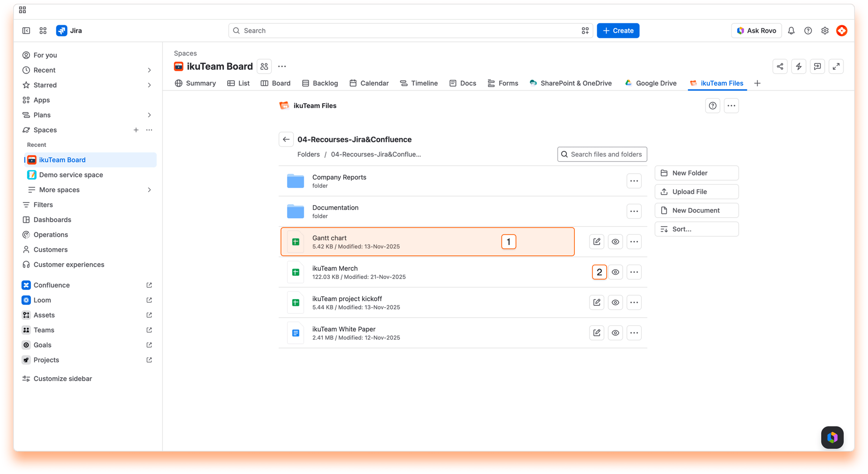868x474 pixels.
Task: Open the SharePoint & OneDrive tab
Action: (x=571, y=83)
